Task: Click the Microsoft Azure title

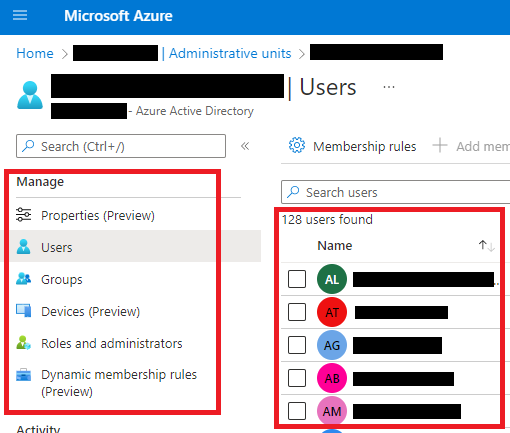Action: (118, 16)
